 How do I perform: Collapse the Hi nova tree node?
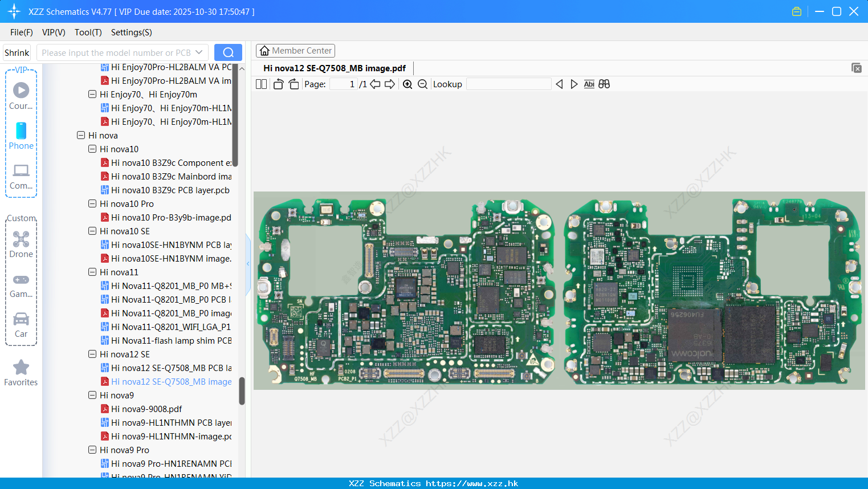[81, 135]
